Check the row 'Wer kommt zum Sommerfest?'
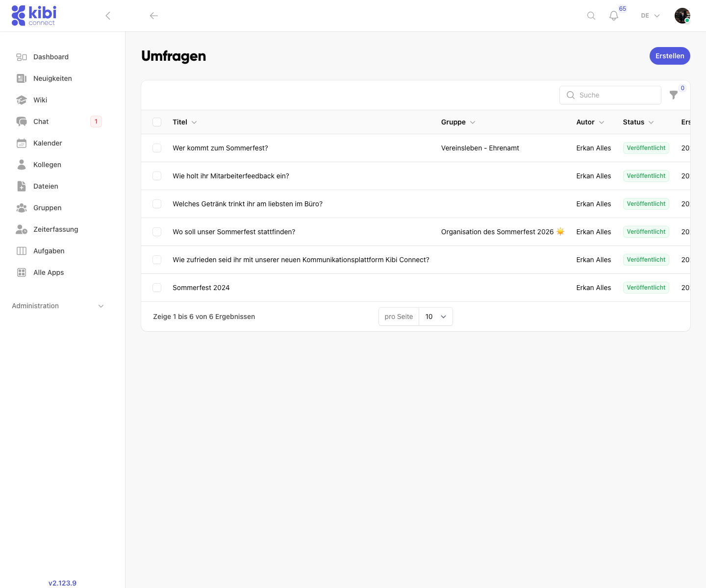This screenshot has height=588, width=706. 157,147
